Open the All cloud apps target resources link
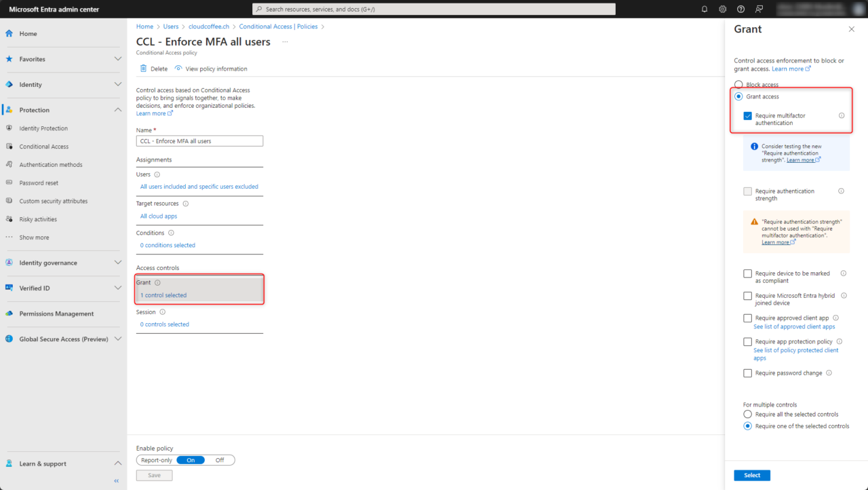 click(158, 216)
